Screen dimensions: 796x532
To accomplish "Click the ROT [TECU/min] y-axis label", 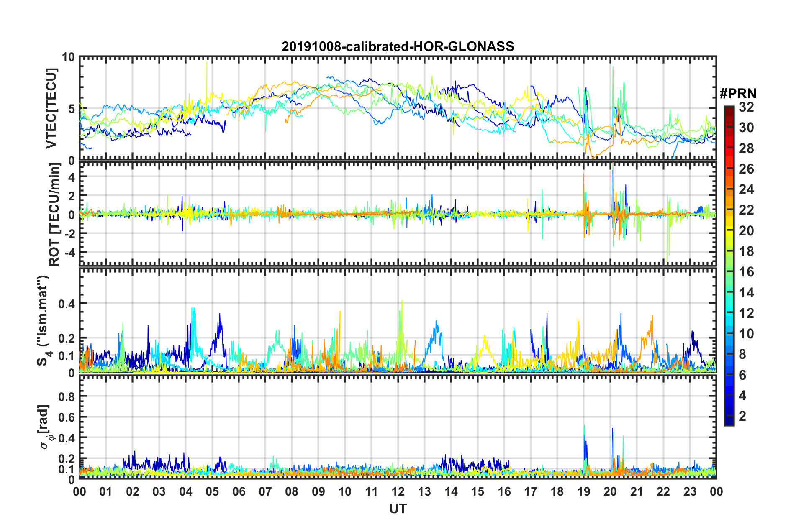I will [x=54, y=215].
